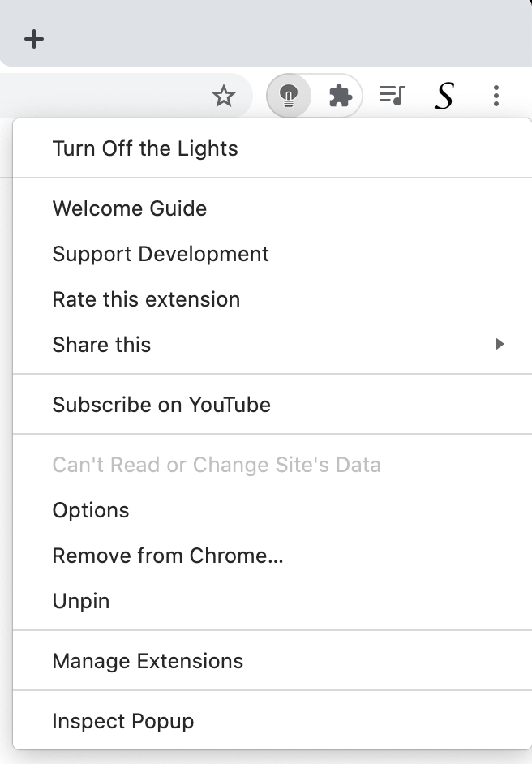Open the Turn Off the Lights lamp icon
The width and height of the screenshot is (532, 764).
(290, 95)
